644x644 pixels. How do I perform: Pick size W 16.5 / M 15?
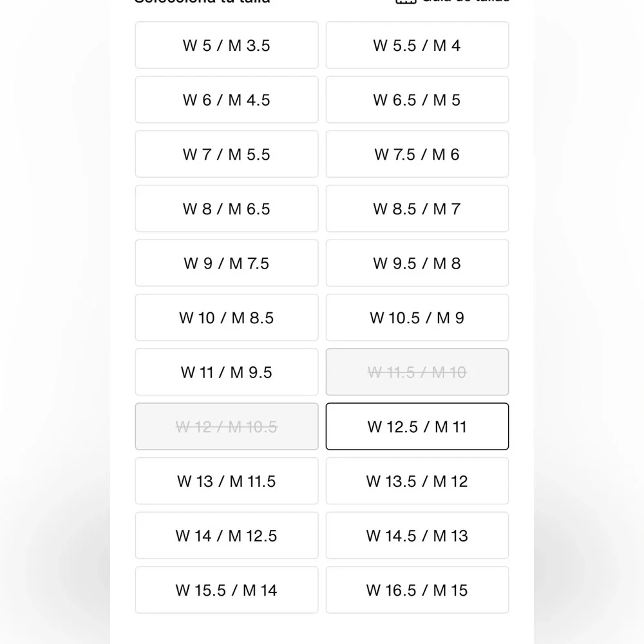coord(417,590)
